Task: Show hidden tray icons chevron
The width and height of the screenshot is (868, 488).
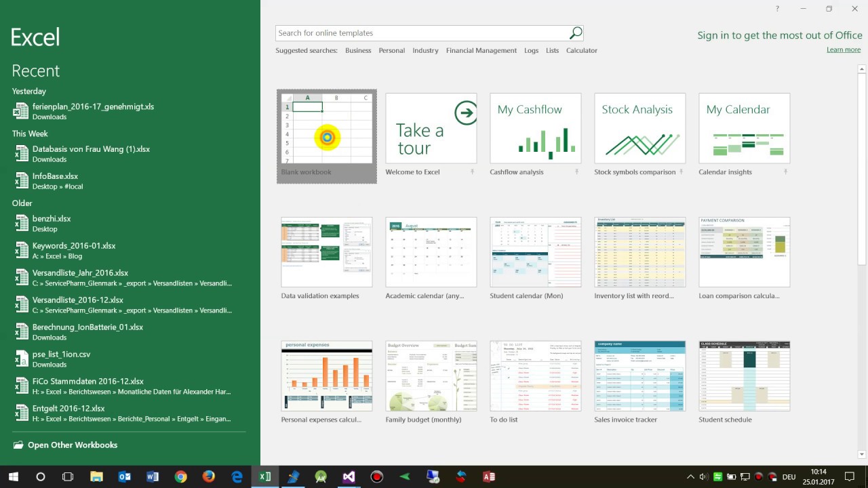Action: click(x=690, y=476)
